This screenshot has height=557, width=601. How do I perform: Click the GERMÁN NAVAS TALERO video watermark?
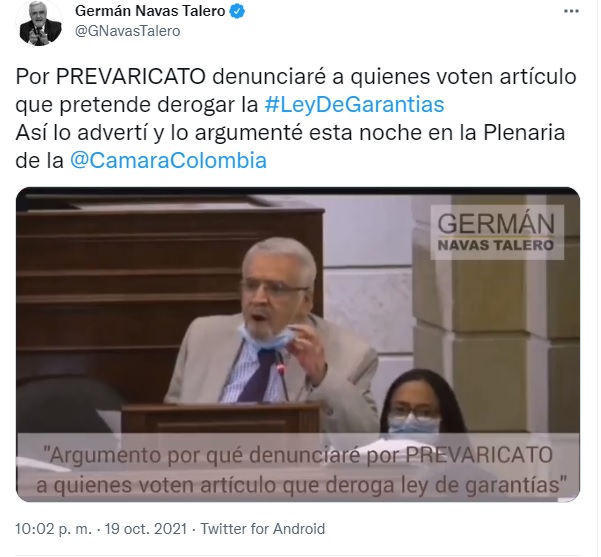tap(497, 233)
